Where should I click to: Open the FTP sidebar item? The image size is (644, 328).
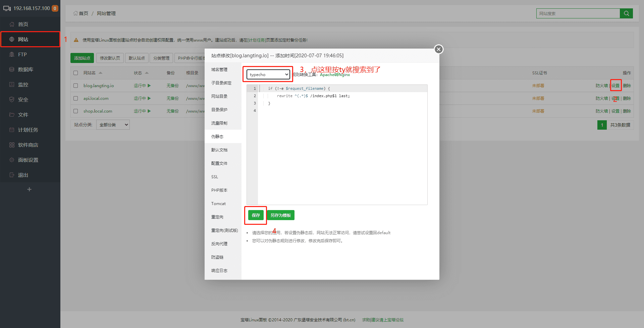tap(30, 54)
